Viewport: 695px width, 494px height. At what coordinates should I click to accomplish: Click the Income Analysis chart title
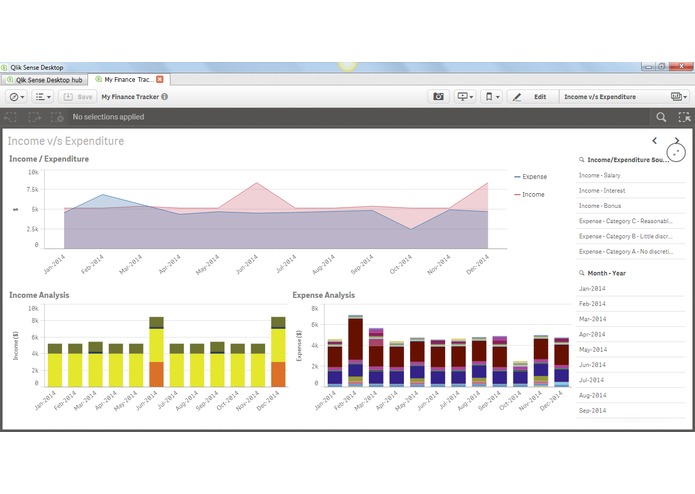[39, 295]
